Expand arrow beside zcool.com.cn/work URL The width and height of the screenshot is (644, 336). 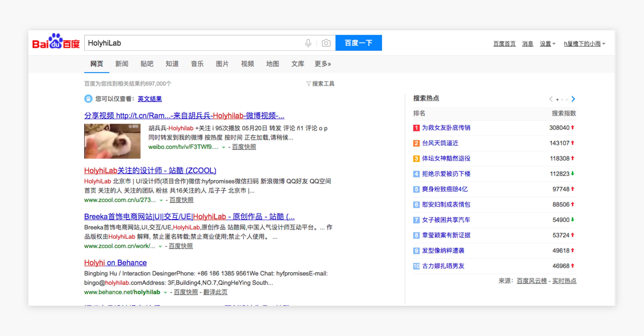(160, 246)
